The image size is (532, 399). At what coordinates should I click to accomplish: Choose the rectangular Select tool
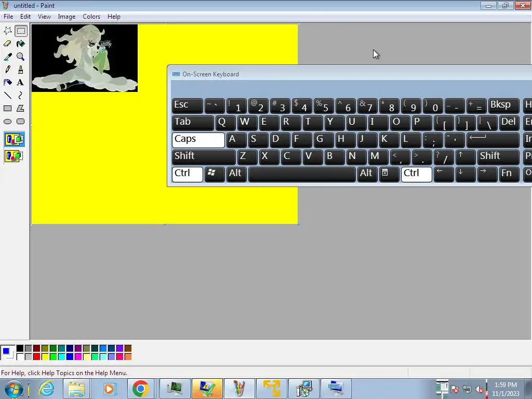point(21,31)
